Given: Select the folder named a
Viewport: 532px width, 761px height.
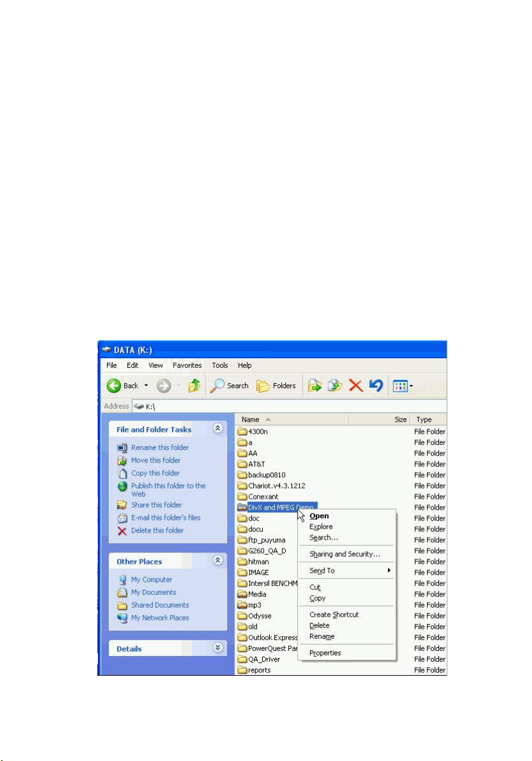Looking at the screenshot, I should [x=245, y=442].
